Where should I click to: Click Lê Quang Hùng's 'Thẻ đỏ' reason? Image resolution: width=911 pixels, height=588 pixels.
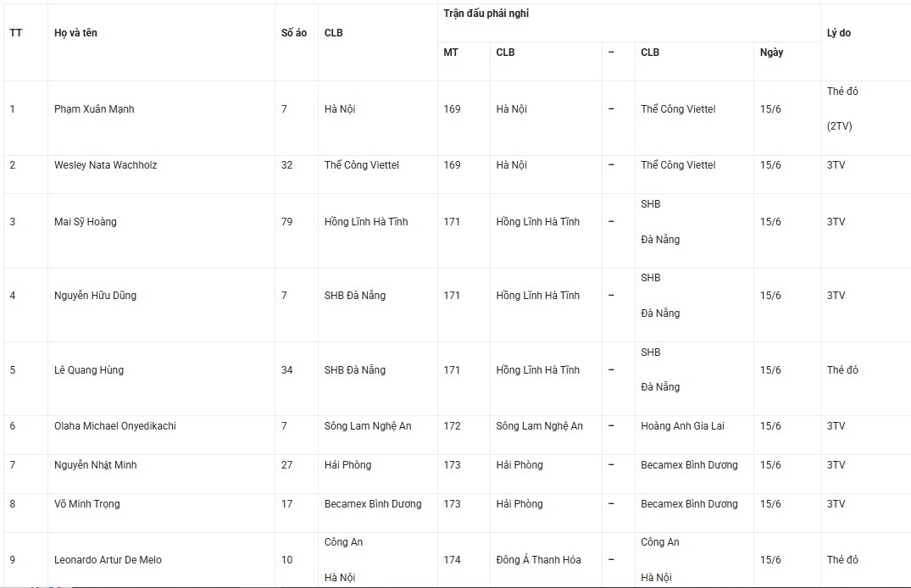[842, 370]
